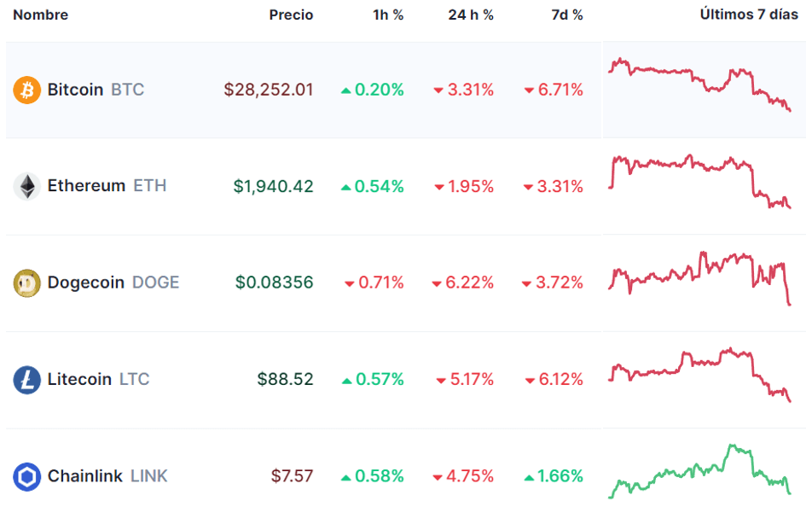This screenshot has width=812, height=507.
Task: Open the Bitcoin BTC name link
Action: pyautogui.click(x=96, y=90)
